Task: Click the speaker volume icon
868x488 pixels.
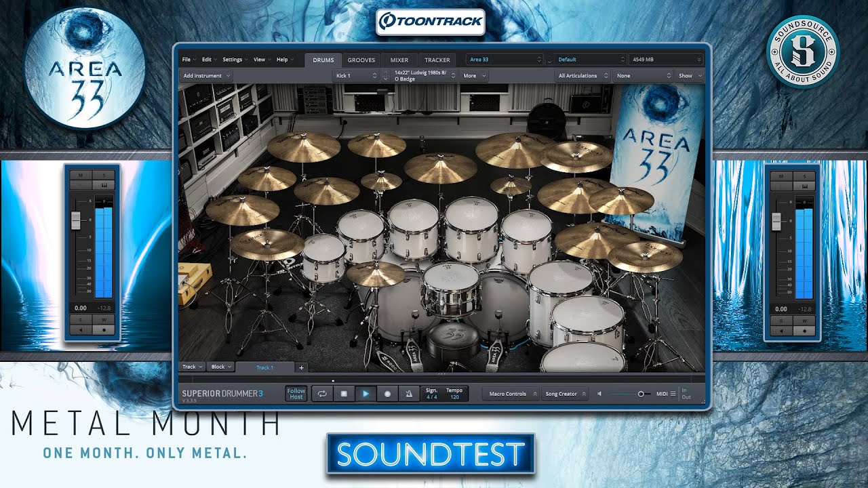Action: pos(599,394)
